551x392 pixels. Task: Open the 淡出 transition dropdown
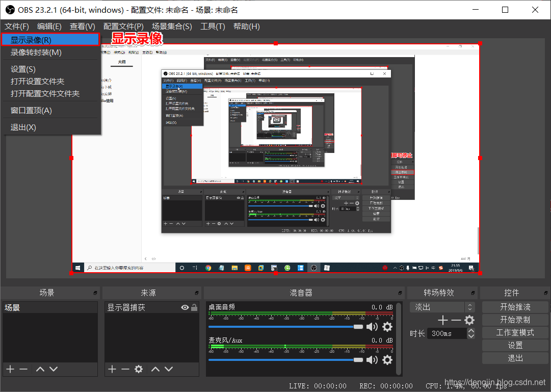[442, 307]
